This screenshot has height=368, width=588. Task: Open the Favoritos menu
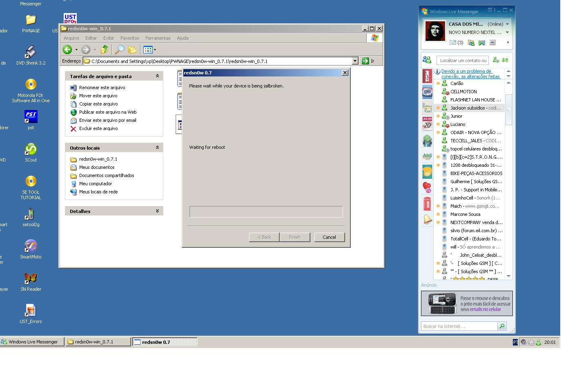[x=129, y=38]
